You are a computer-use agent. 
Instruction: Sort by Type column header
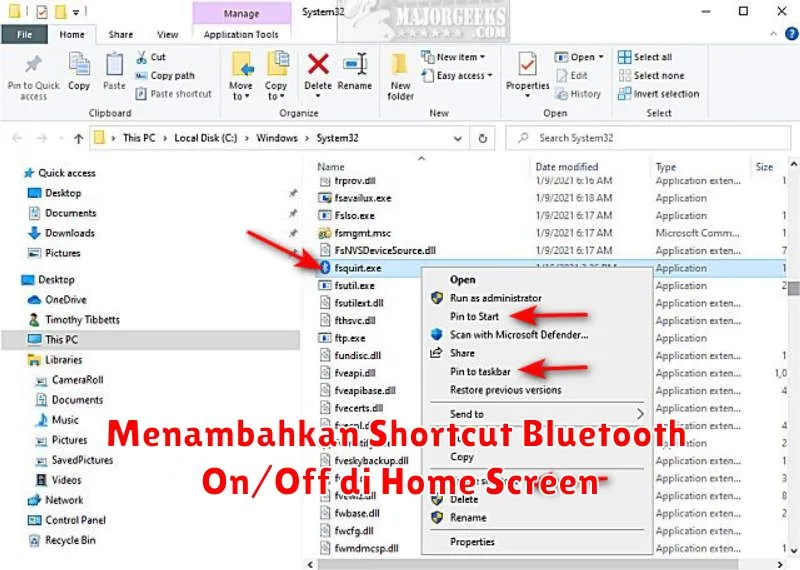point(665,167)
